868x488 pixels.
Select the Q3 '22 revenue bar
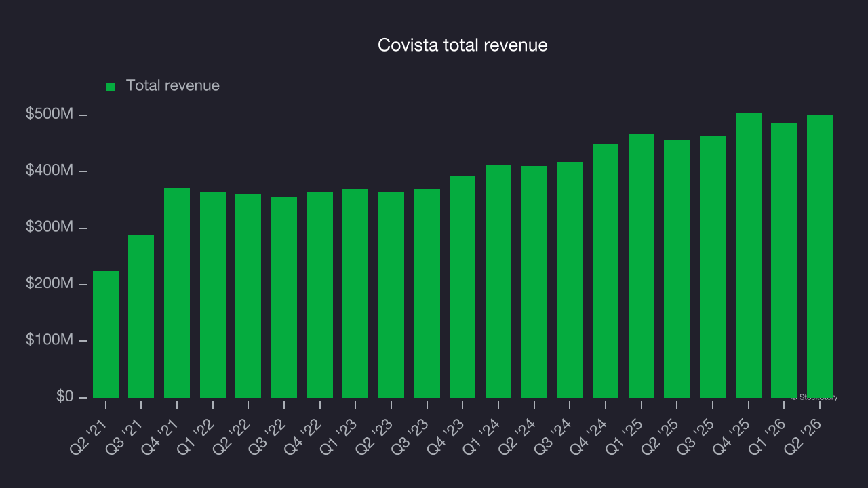click(x=284, y=298)
